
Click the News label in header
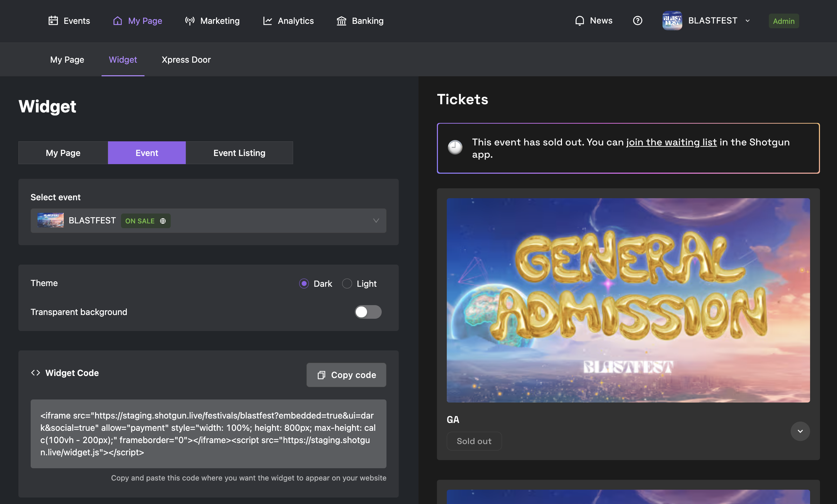(x=601, y=21)
